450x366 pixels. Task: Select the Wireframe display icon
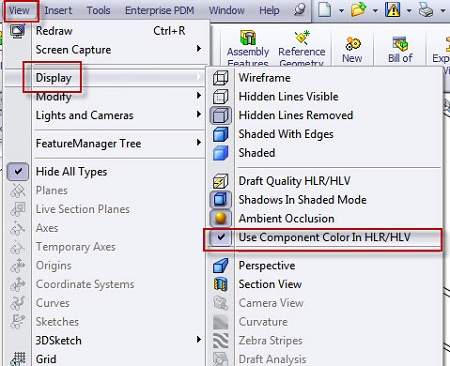pyautogui.click(x=220, y=78)
